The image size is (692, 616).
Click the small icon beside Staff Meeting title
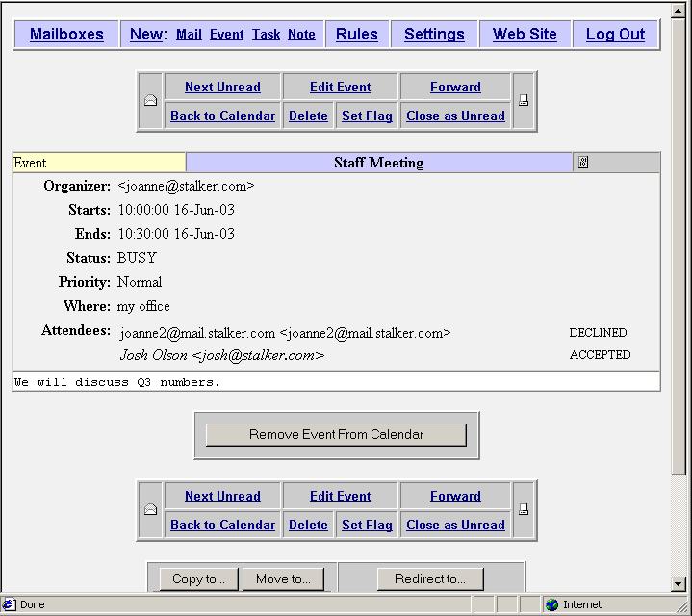583,163
